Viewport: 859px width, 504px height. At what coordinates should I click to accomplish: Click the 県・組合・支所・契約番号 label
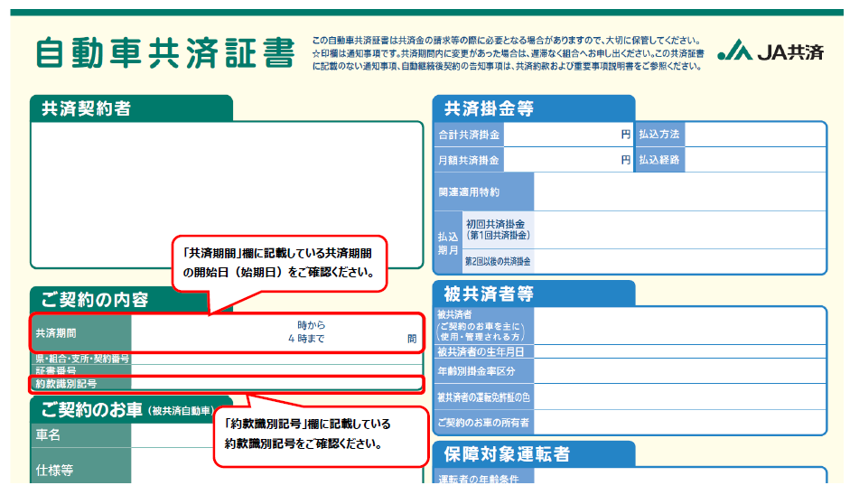[82, 359]
